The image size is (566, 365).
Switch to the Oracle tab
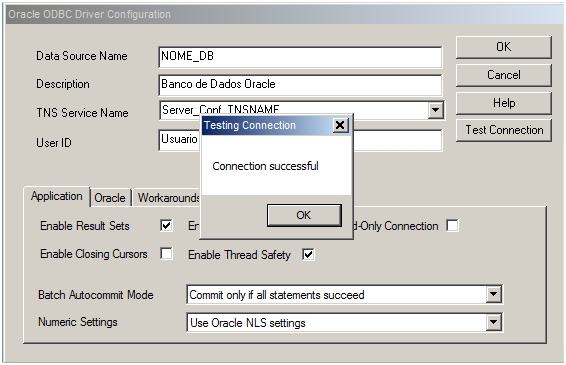pyautogui.click(x=110, y=198)
